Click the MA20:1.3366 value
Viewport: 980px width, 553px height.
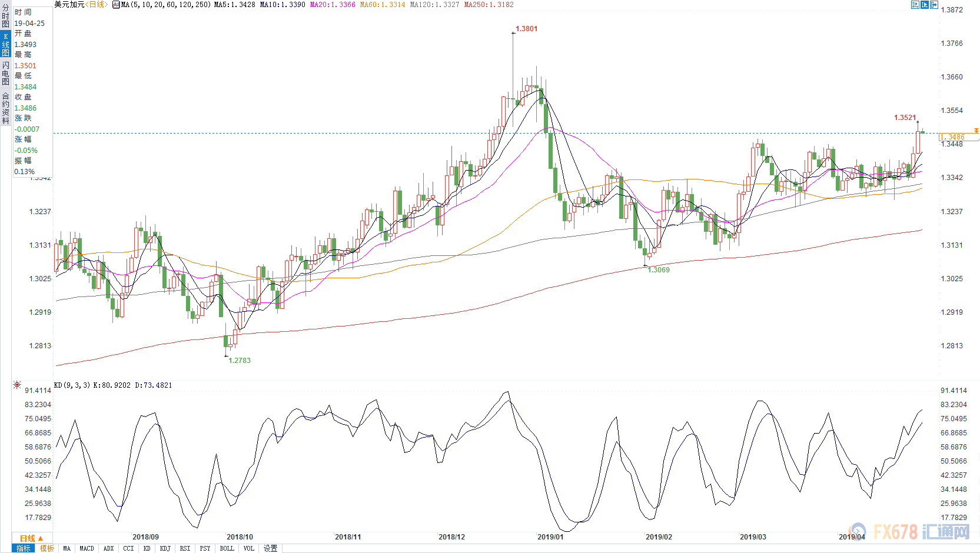click(x=333, y=5)
